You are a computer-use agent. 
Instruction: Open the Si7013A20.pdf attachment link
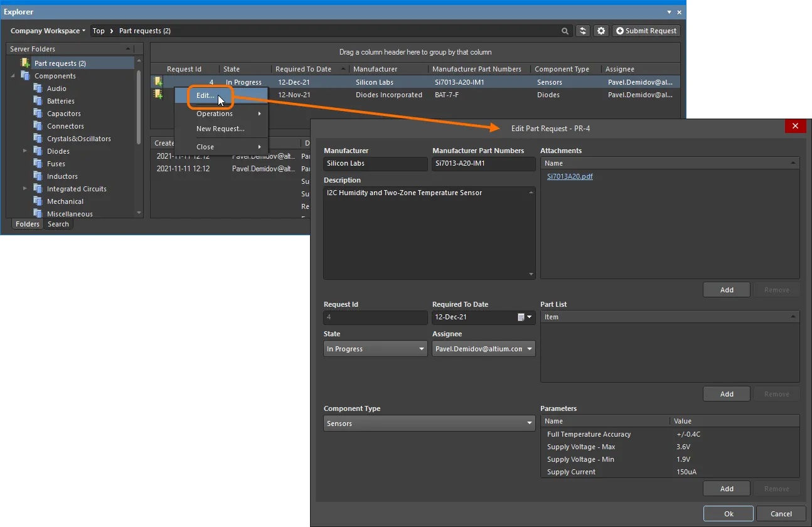pos(571,176)
